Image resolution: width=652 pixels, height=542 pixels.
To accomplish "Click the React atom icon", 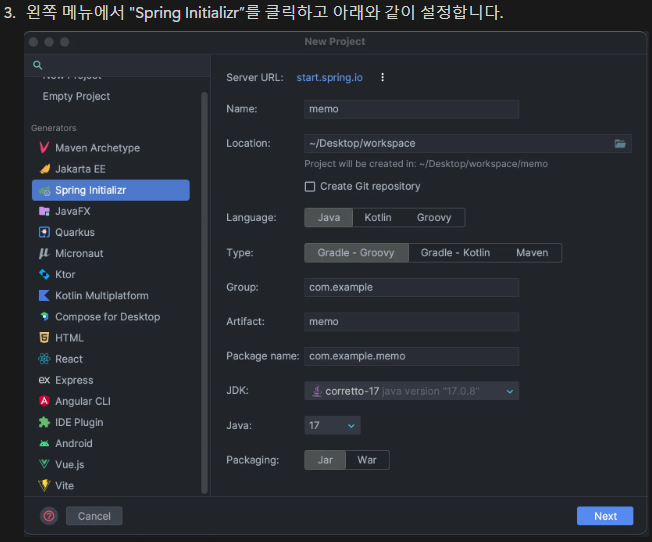I will pyautogui.click(x=44, y=359).
